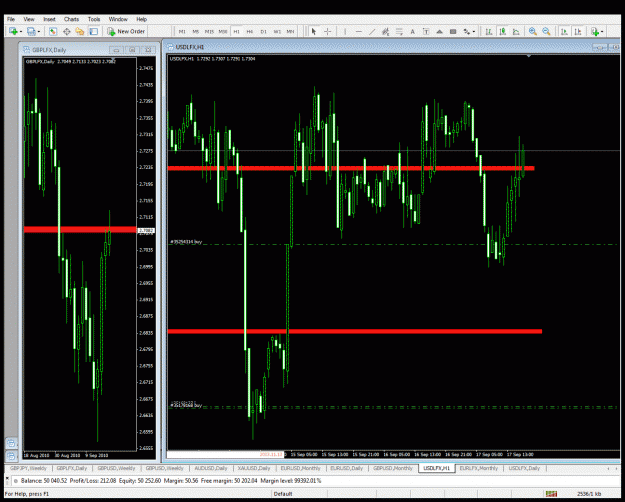Click the New Chart icon
Image resolution: width=625 pixels, height=502 pixels.
pyautogui.click(x=13, y=31)
